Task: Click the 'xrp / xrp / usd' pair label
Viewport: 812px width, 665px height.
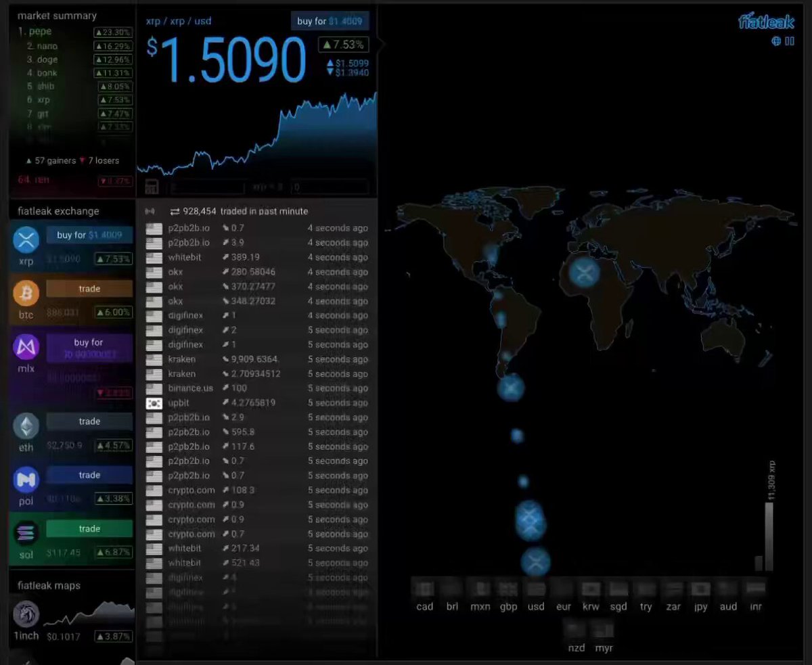Action: 179,21
